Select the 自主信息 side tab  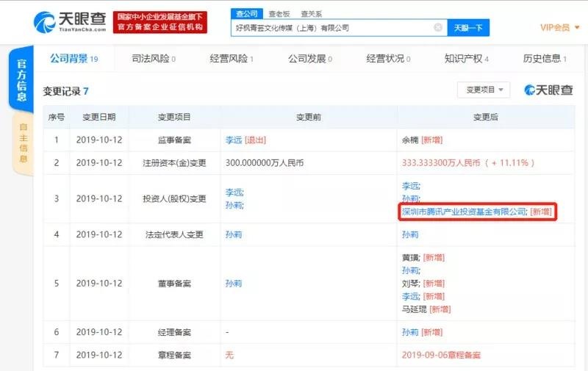pyautogui.click(x=22, y=144)
